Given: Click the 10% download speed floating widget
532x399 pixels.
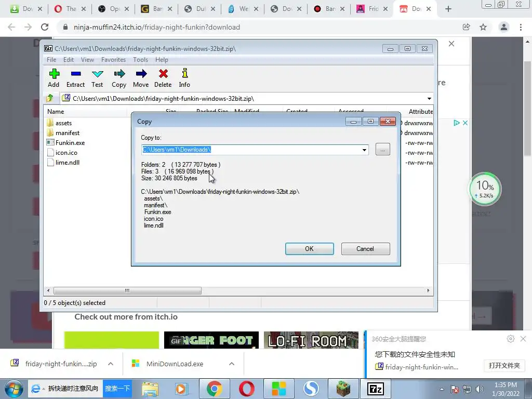Looking at the screenshot, I should 485,189.
